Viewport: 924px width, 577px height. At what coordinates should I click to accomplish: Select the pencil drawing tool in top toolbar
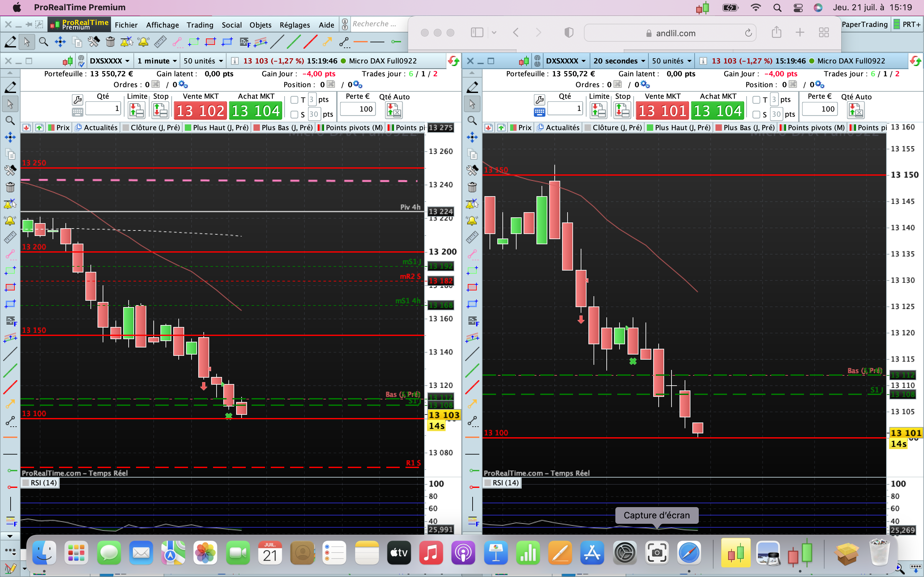click(10, 42)
